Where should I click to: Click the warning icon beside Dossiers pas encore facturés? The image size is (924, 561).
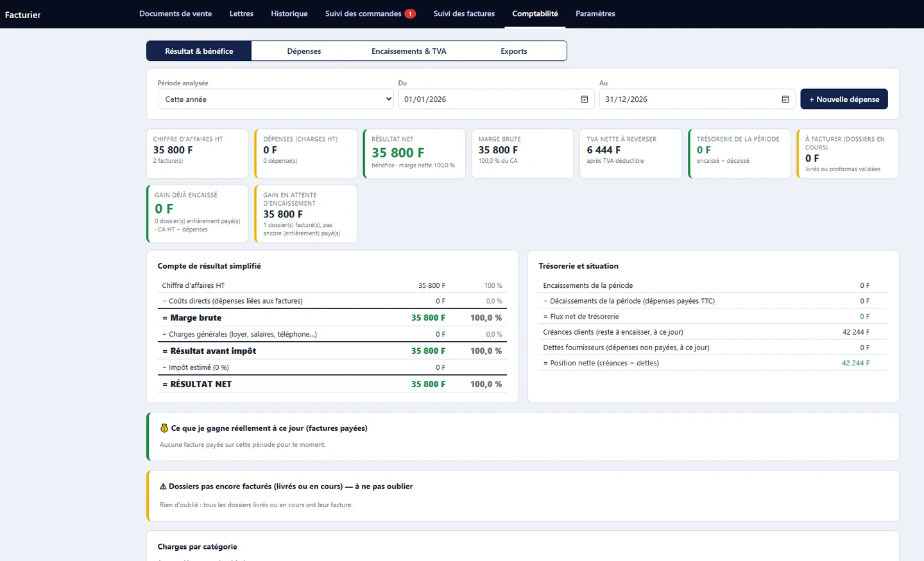163,487
